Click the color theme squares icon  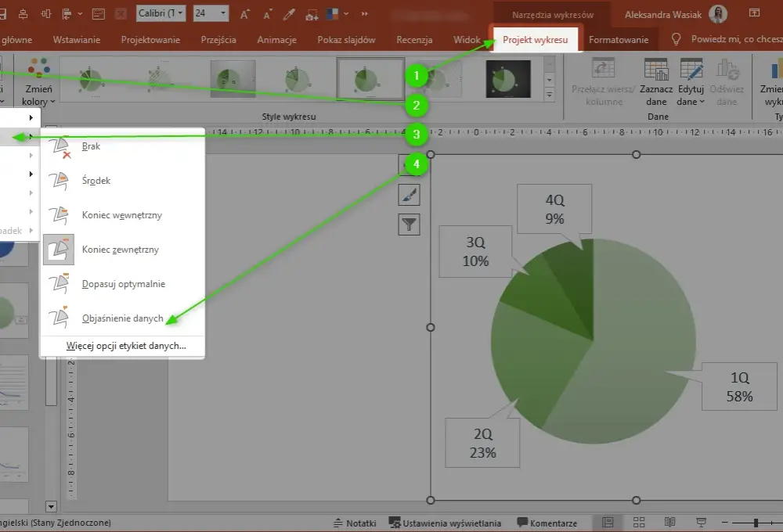click(332, 14)
